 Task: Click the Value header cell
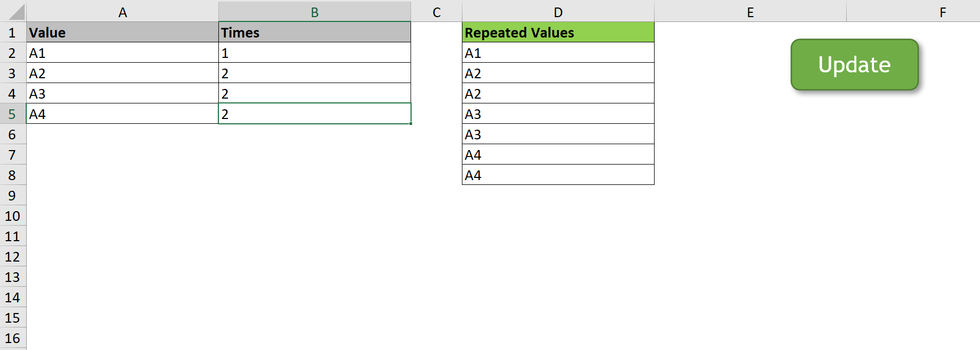tap(123, 32)
